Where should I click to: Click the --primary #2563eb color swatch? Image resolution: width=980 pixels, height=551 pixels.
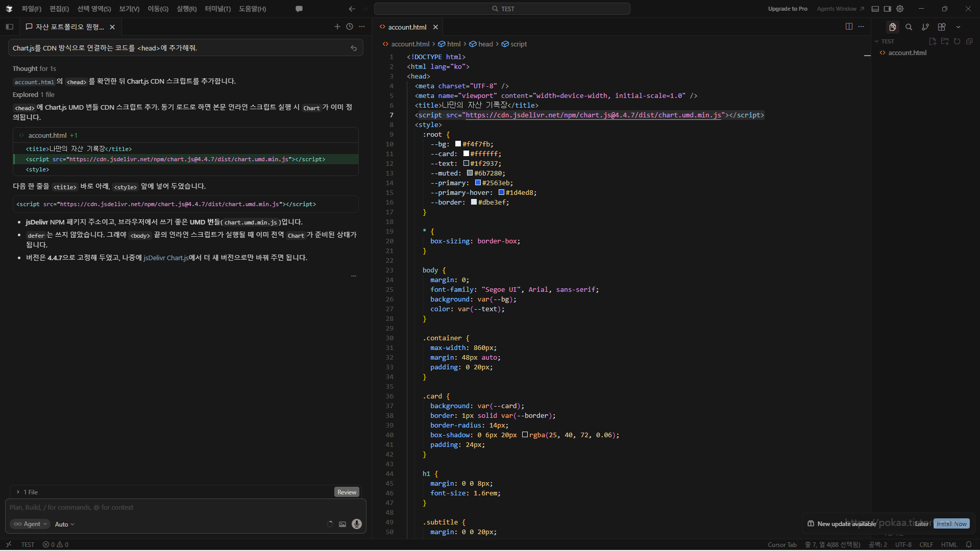[478, 183]
